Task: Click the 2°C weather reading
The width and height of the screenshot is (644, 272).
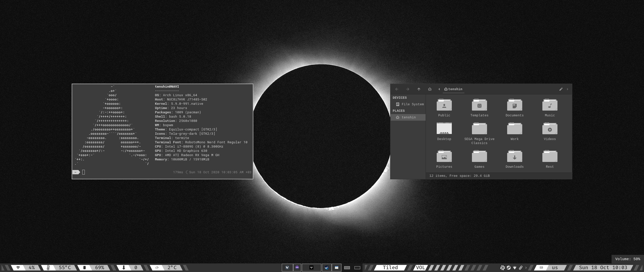Action: (172, 268)
